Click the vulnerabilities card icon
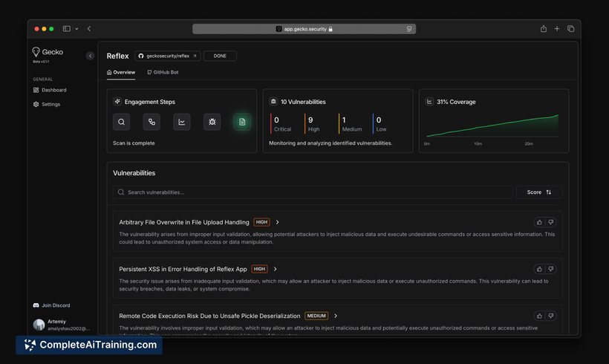The width and height of the screenshot is (609, 364). coord(273,101)
